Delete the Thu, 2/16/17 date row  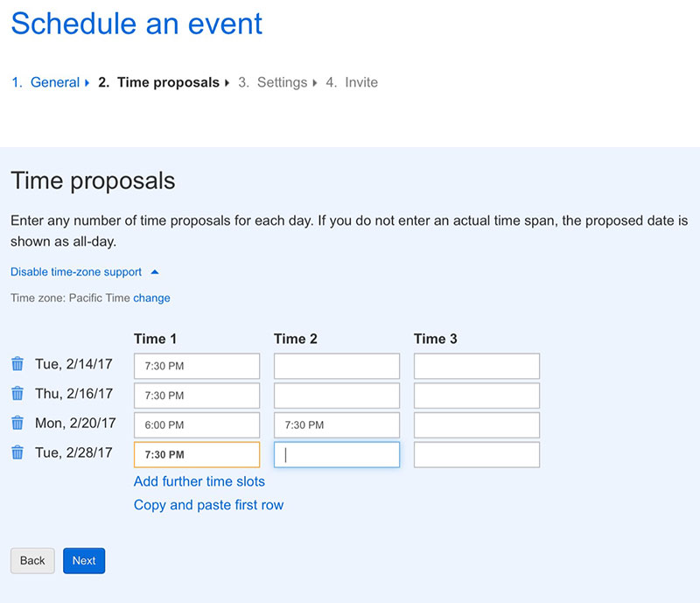(17, 394)
